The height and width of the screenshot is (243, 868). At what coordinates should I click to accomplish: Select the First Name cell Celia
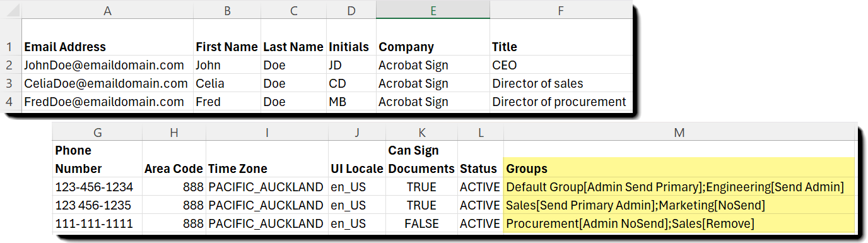[x=227, y=83]
